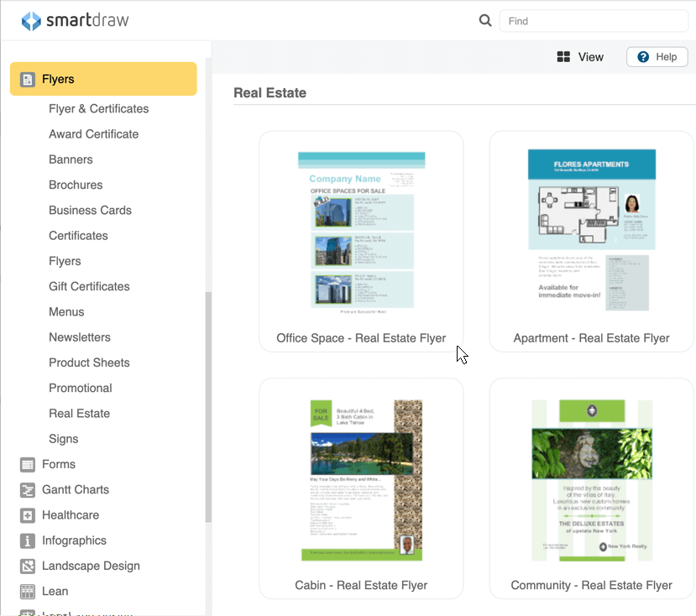Image resolution: width=696 pixels, height=616 pixels.
Task: Click the Community - Real Estate Flyer title
Action: point(591,586)
